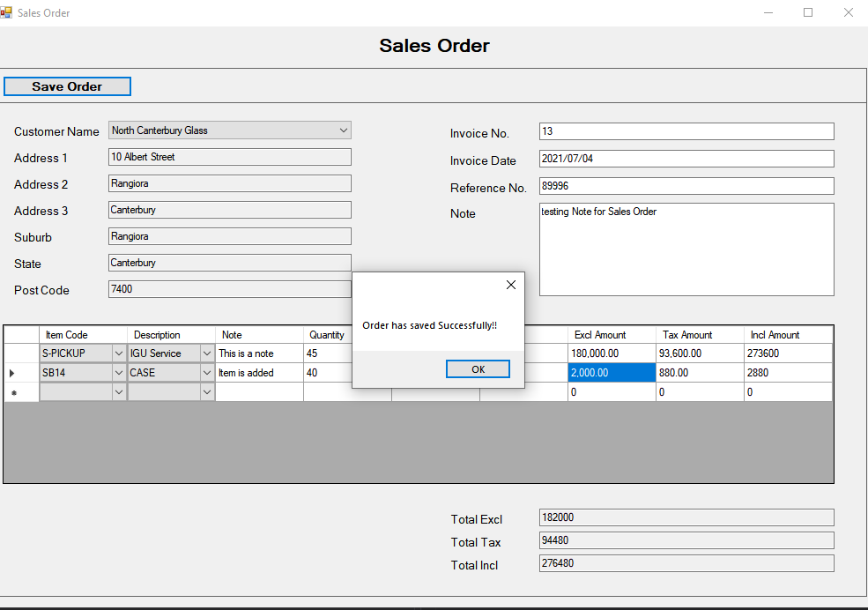Click the Total Incl field
The width and height of the screenshot is (868, 610).
pos(686,562)
